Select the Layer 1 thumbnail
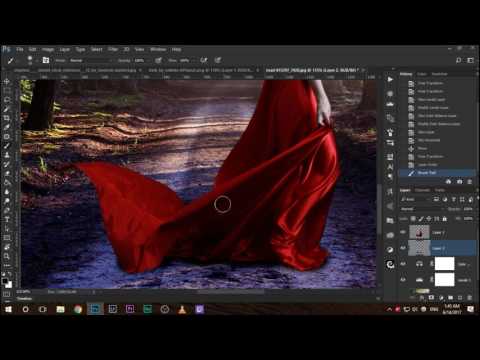Screen dimensions: 480x360 (419, 232)
